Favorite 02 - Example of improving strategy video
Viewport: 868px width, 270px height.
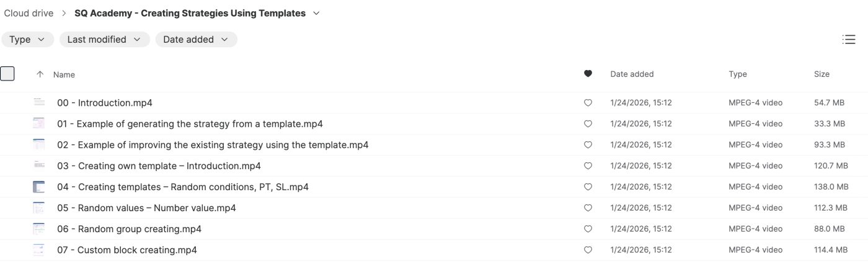coord(588,145)
